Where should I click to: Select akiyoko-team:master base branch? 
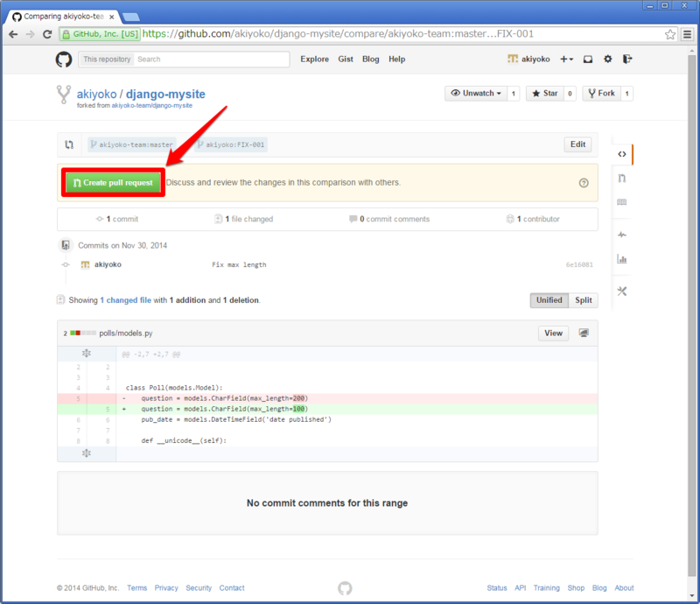point(132,144)
